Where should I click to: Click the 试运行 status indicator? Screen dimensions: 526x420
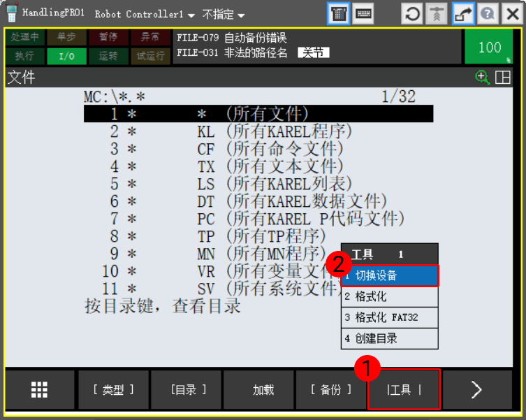point(150,56)
